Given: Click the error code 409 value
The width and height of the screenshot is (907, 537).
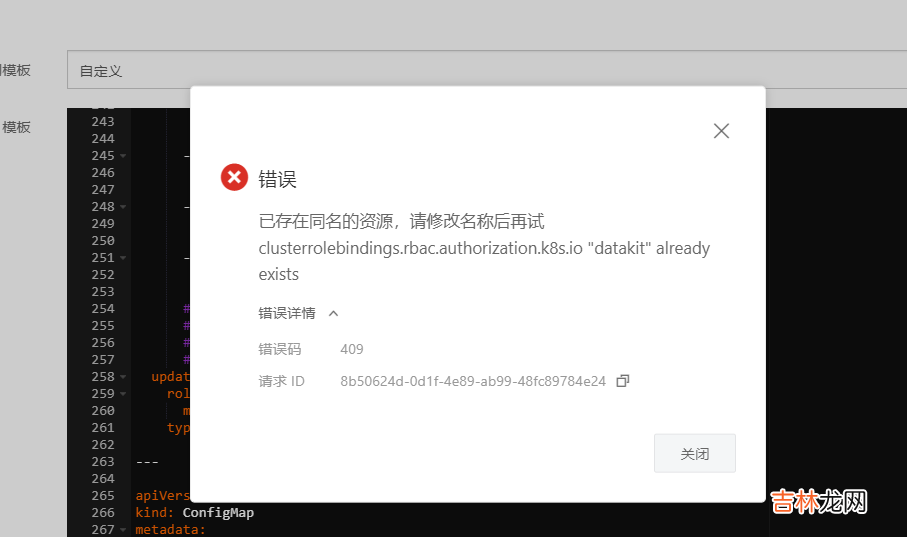Looking at the screenshot, I should point(352,349).
